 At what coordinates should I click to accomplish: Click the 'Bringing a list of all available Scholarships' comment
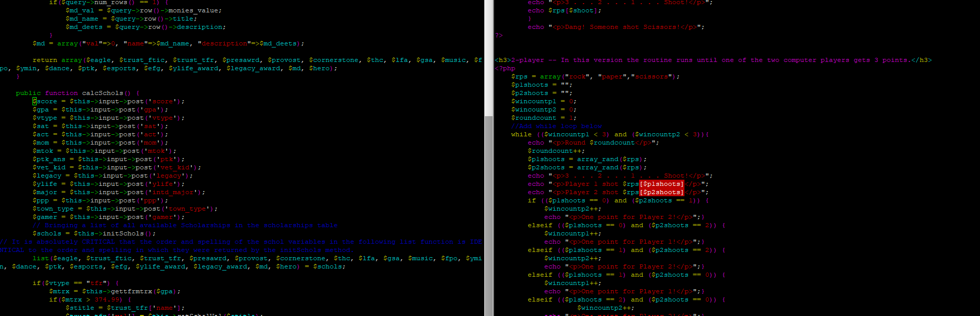[x=185, y=225]
